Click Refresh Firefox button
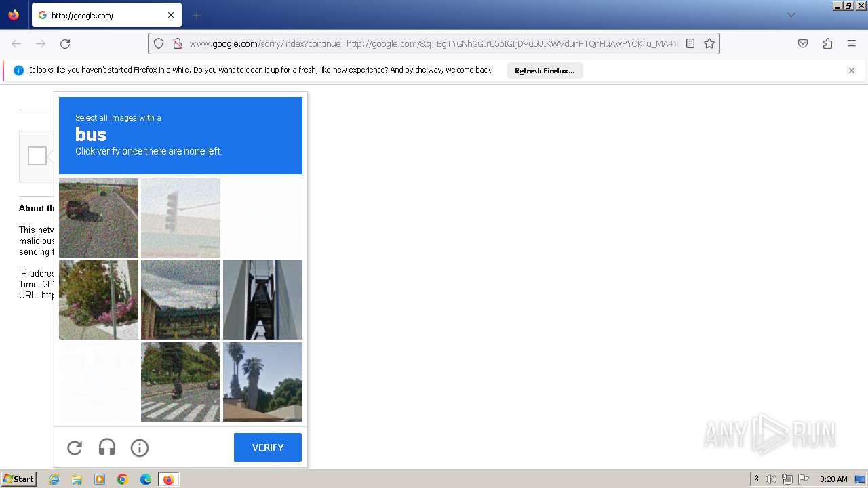The width and height of the screenshot is (868, 488). click(545, 70)
